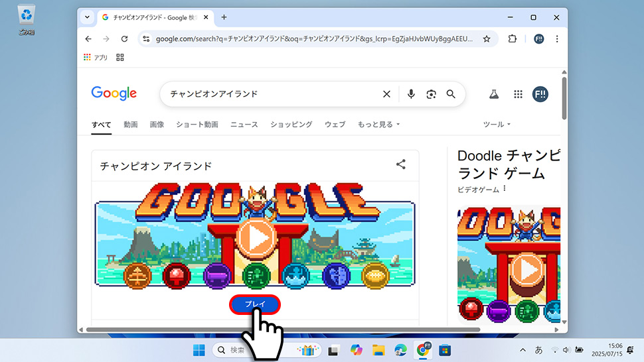
Task: Reload the current page
Action: (x=124, y=39)
